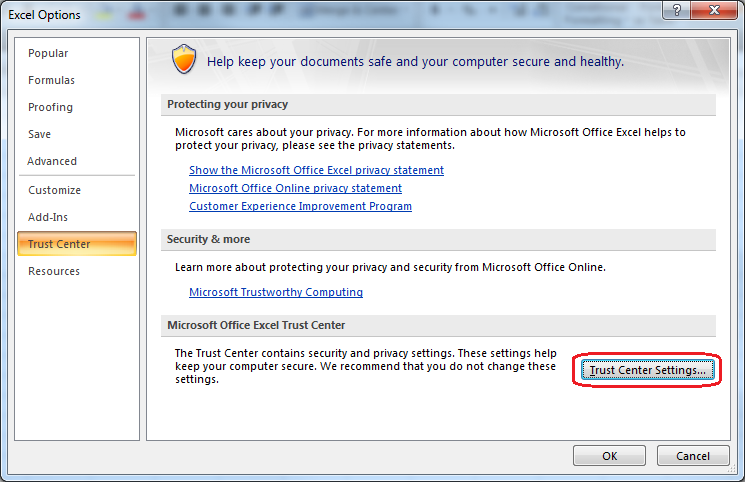Open Customer Experience Improvement Program link
Image resolution: width=745 pixels, height=482 pixels.
pos(300,206)
